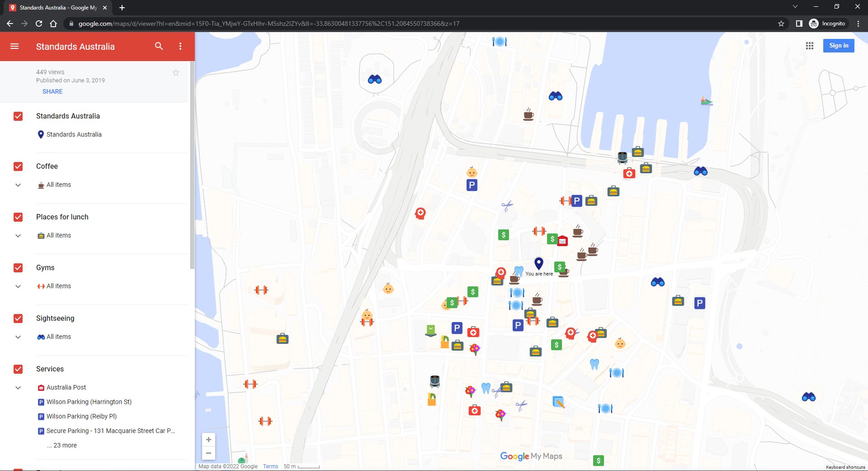
Task: Click the red Australia Post mail marker
Action: coord(562,241)
